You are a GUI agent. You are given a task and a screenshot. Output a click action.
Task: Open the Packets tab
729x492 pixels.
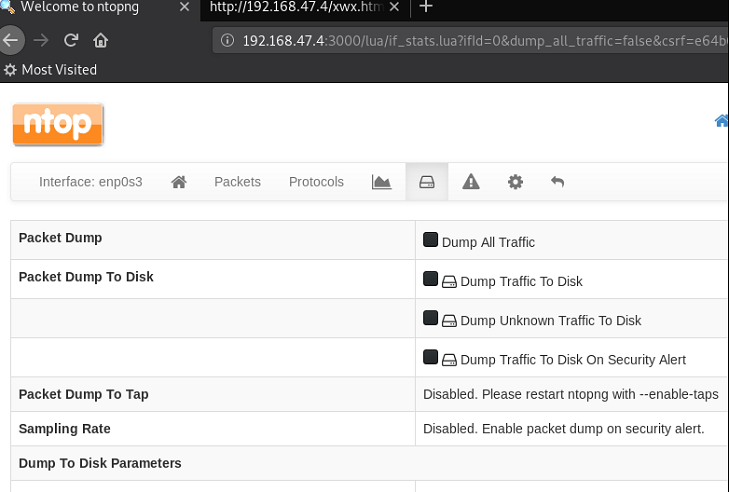pyautogui.click(x=238, y=182)
